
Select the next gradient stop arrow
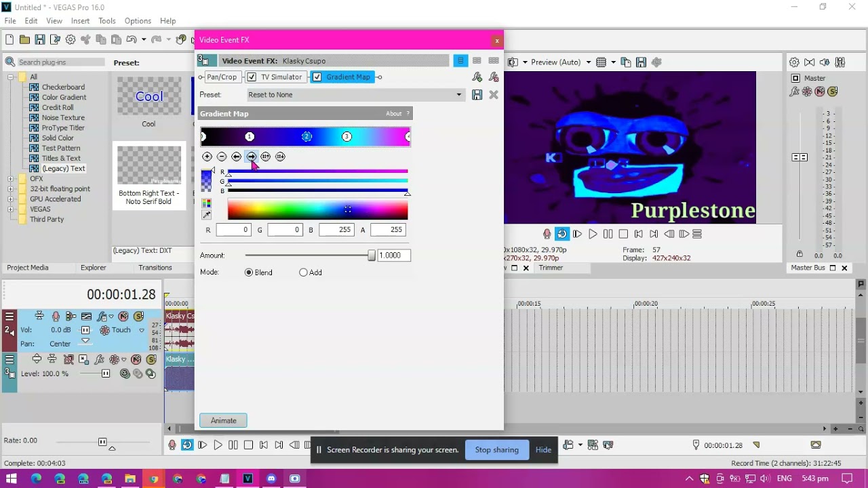(x=251, y=157)
